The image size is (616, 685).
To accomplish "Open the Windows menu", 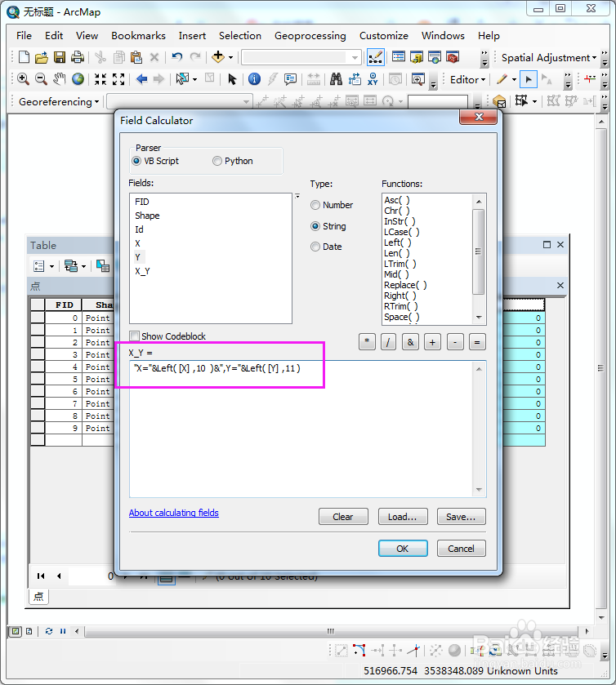I will 443,36.
